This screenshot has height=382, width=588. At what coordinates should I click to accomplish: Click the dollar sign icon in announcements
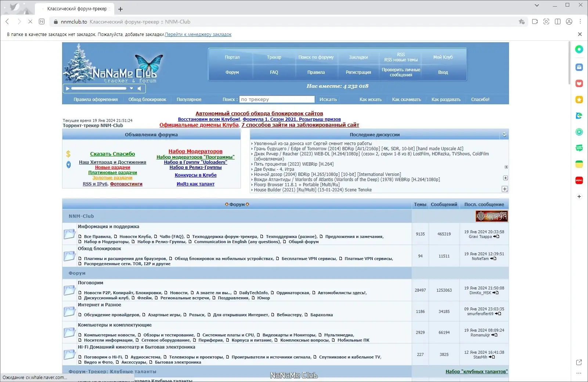click(x=68, y=154)
